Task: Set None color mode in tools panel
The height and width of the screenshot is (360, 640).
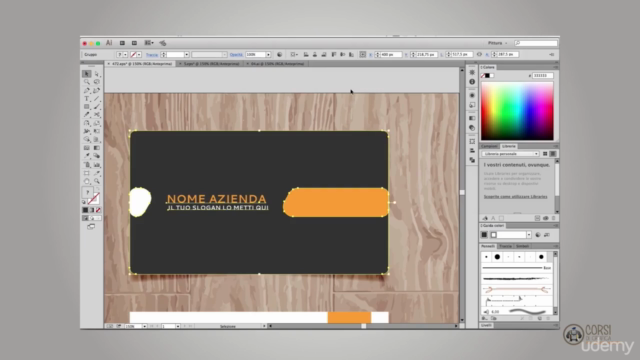Action: tap(98, 210)
